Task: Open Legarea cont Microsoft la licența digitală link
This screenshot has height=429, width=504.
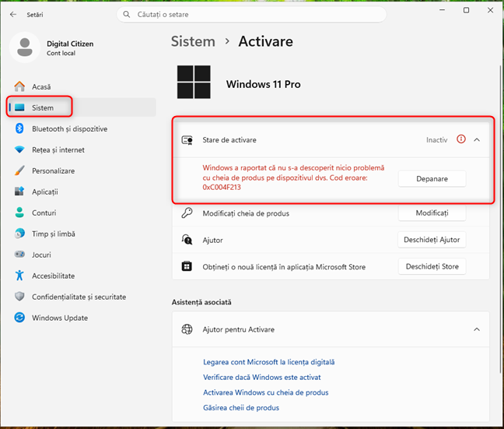Action: (x=268, y=362)
